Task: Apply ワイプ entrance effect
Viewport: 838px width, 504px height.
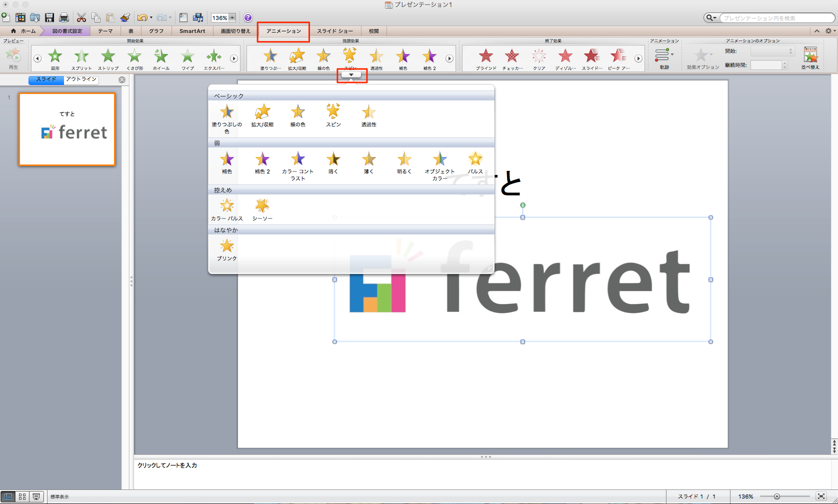Action: (x=187, y=59)
